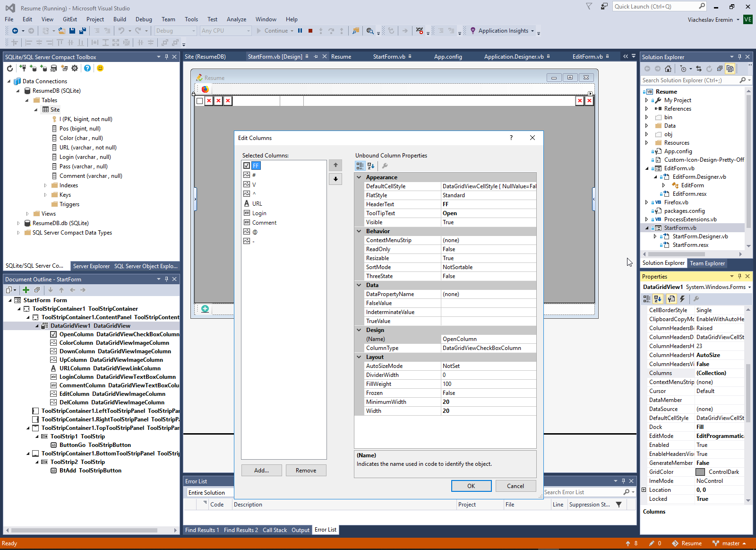Click the Remove column button

[x=306, y=471]
